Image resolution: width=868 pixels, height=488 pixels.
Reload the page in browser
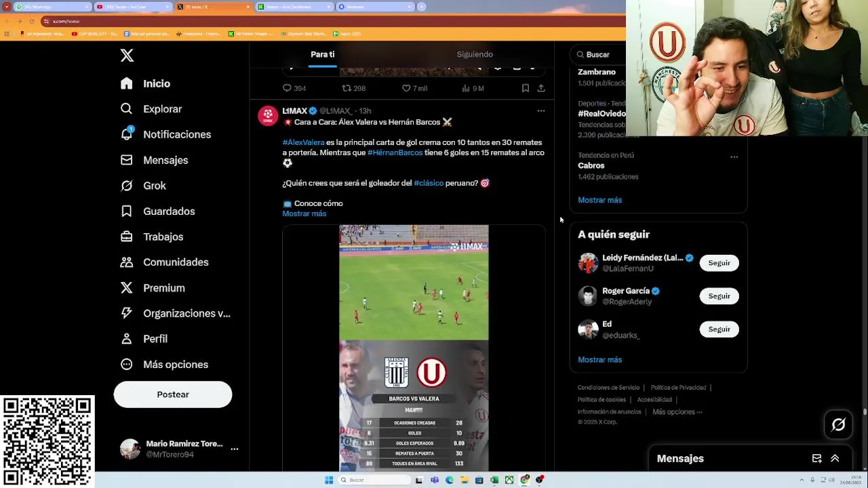point(31,21)
